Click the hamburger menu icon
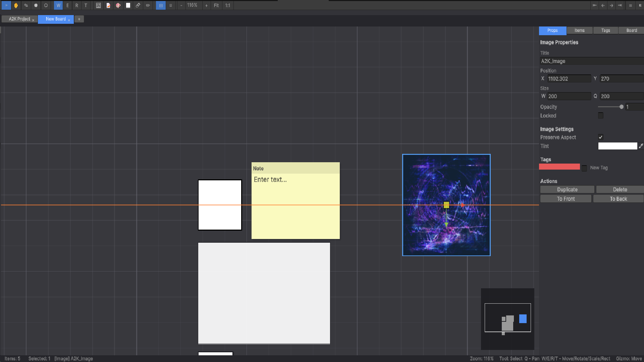 pyautogui.click(x=630, y=5)
